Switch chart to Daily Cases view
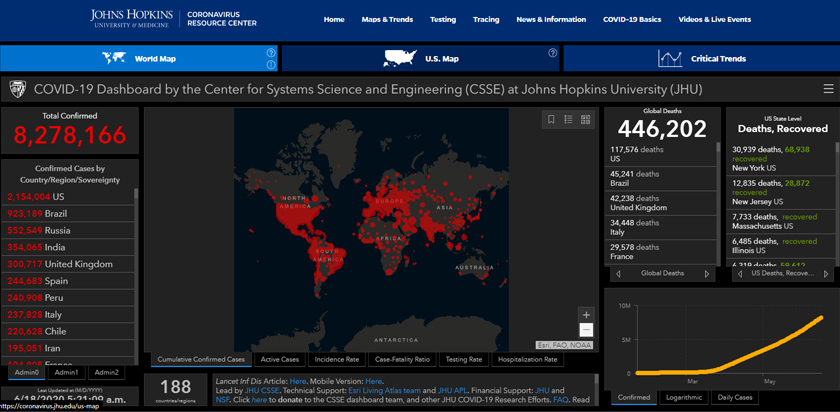The height and width of the screenshot is (412, 840). coord(734,397)
